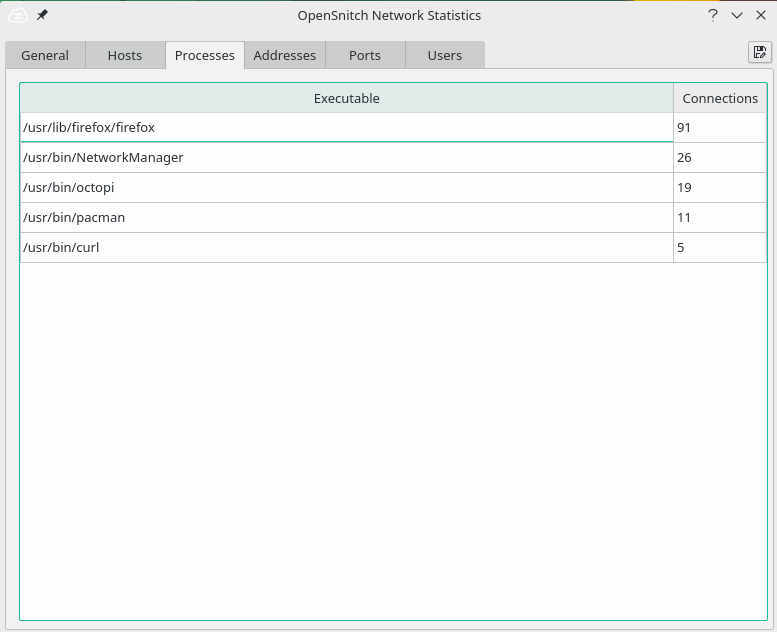
Task: Close the OpenSnitch Network Statistics window
Action: tap(761, 15)
